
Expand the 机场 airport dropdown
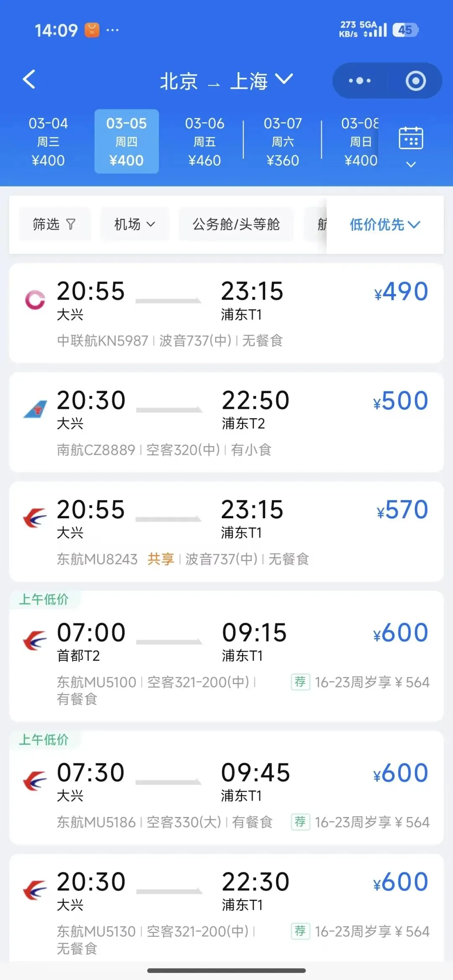coord(134,225)
